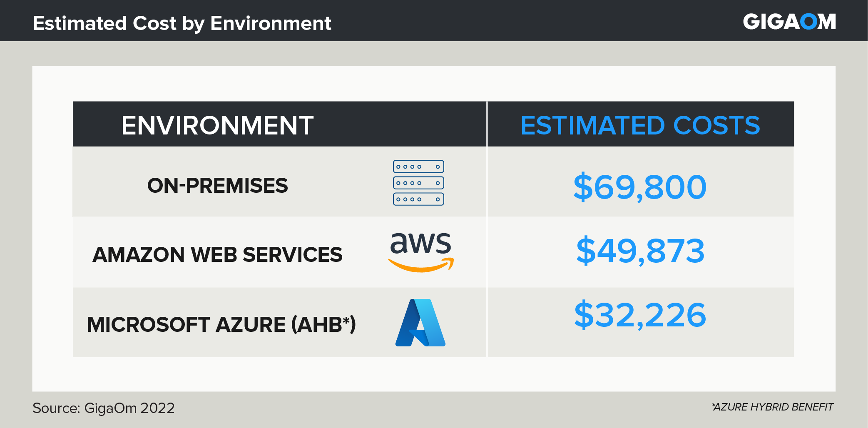
Task: Click the "*AZURE HYBRID BENEFIT" footnote
Action: pyautogui.click(x=772, y=407)
